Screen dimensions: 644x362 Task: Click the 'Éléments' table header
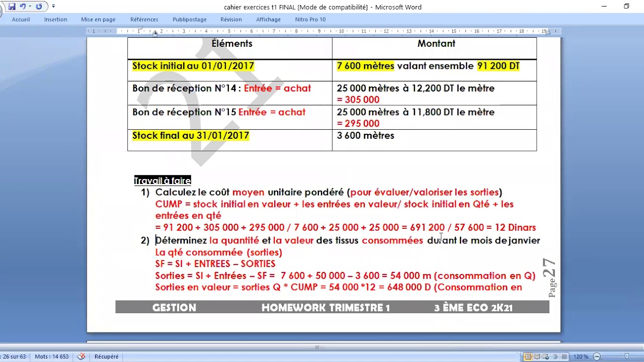(232, 43)
